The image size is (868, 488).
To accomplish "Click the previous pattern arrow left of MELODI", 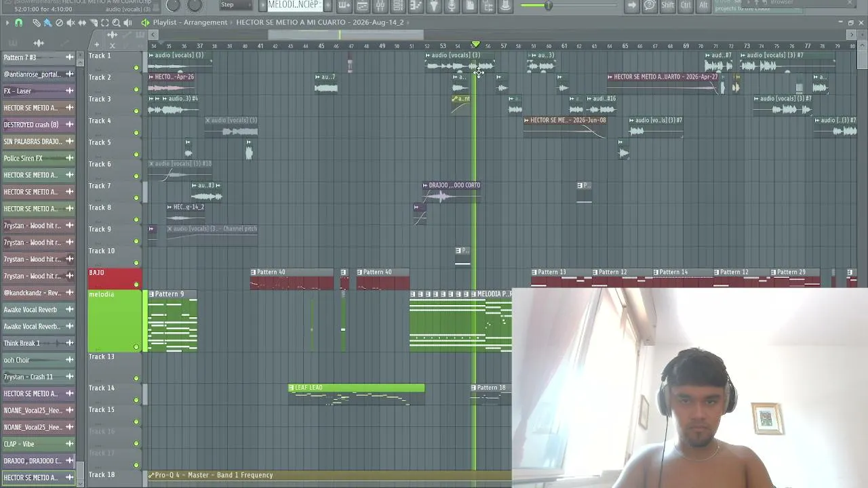I will (262, 5).
